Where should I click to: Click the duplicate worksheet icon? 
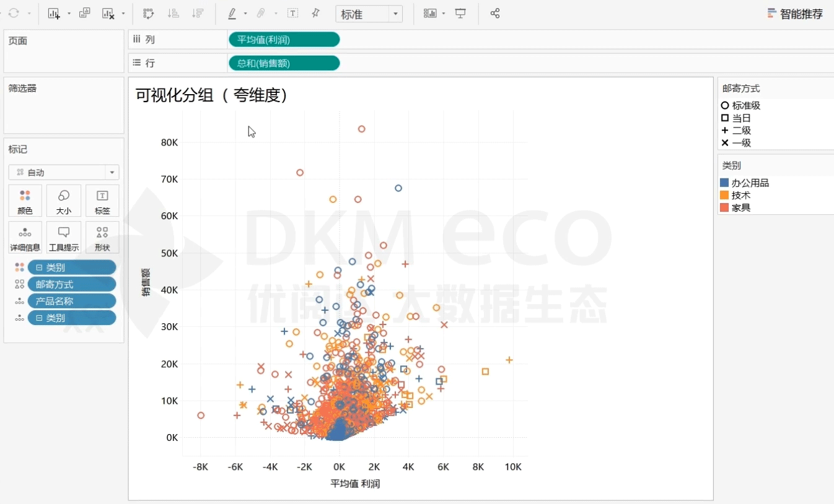point(85,14)
